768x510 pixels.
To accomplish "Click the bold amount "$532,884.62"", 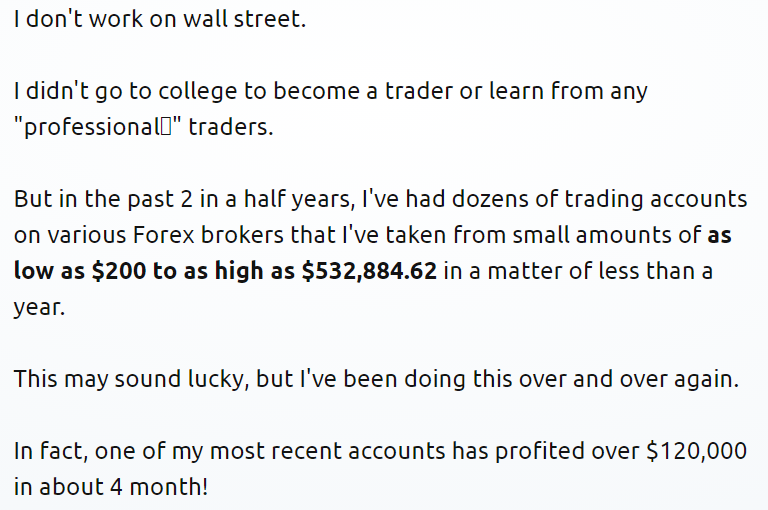I will click(369, 271).
